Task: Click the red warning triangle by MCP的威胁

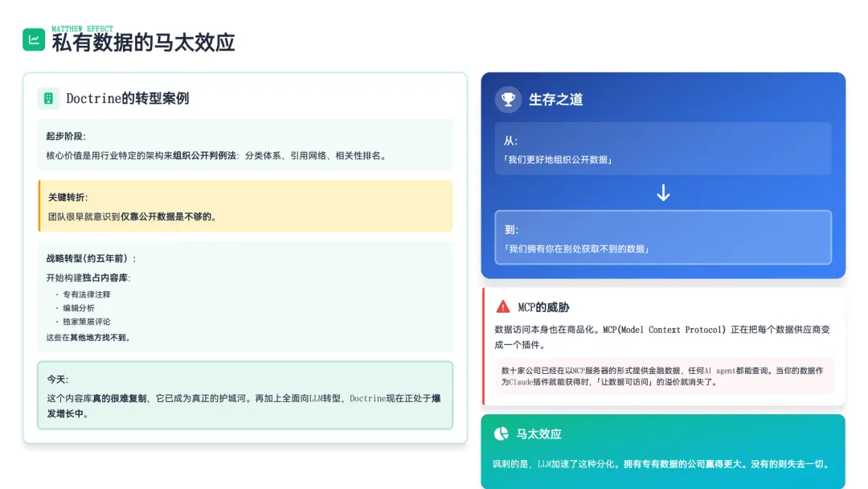Action: click(502, 306)
